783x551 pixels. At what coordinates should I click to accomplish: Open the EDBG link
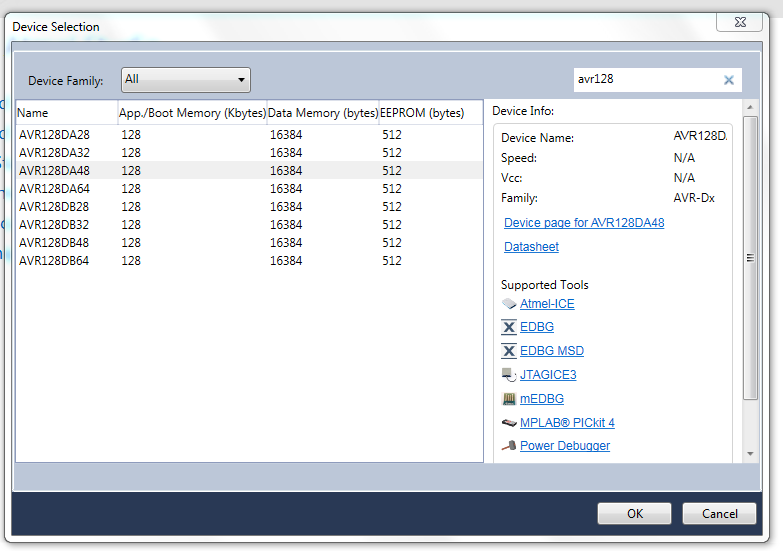(x=537, y=327)
